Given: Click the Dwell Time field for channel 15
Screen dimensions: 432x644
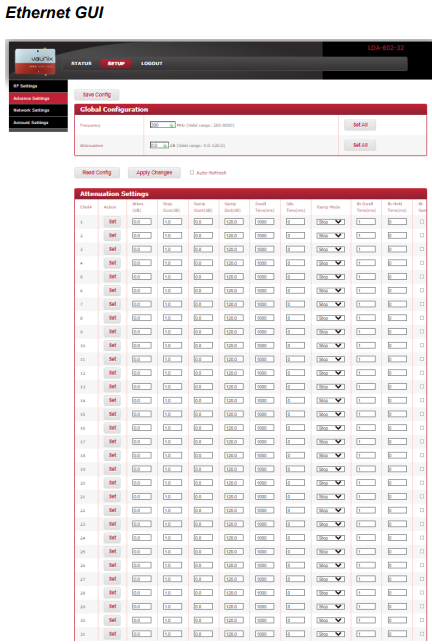Looking at the screenshot, I should coord(264,414).
